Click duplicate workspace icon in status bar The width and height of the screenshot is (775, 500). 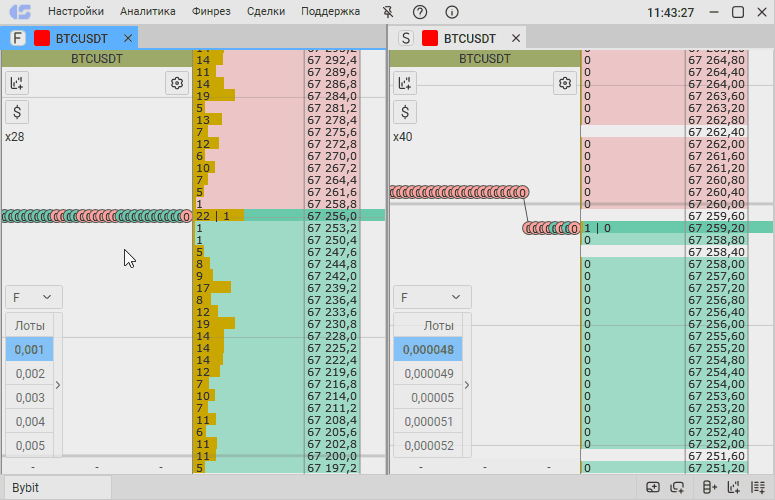(677, 488)
